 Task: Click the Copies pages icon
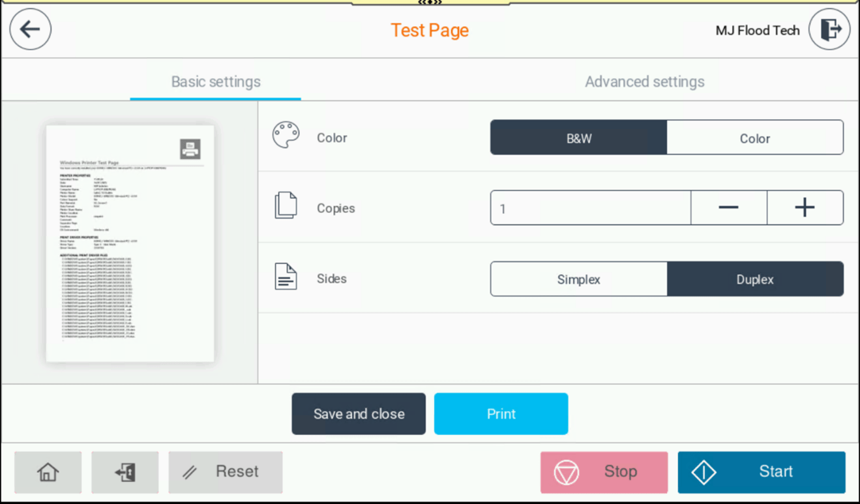pyautogui.click(x=286, y=207)
